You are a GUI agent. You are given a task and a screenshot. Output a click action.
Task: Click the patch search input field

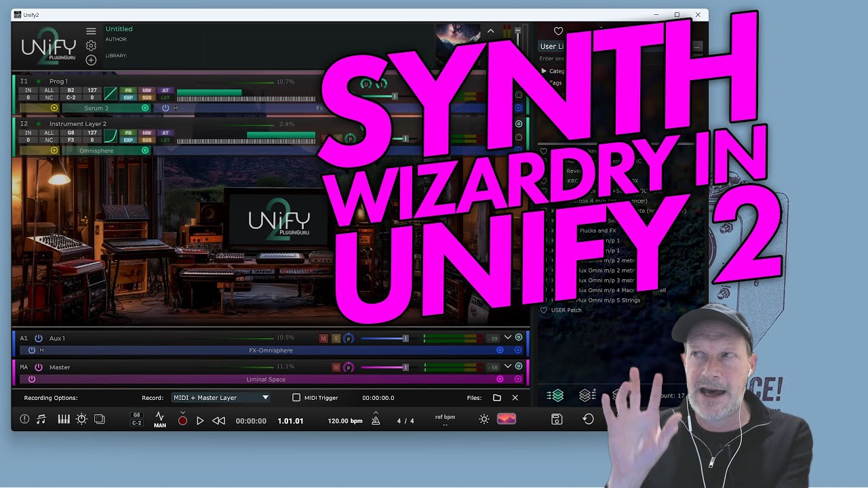click(551, 59)
